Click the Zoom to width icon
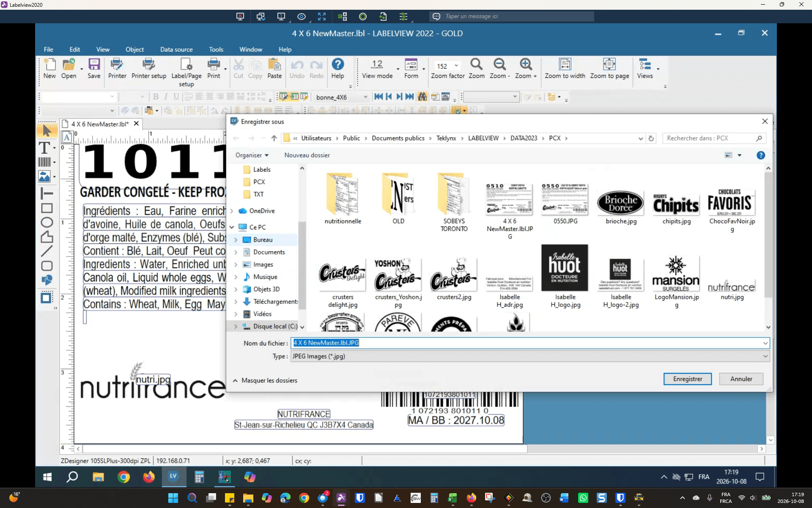Viewport: 812px width, 508px height. tap(565, 69)
